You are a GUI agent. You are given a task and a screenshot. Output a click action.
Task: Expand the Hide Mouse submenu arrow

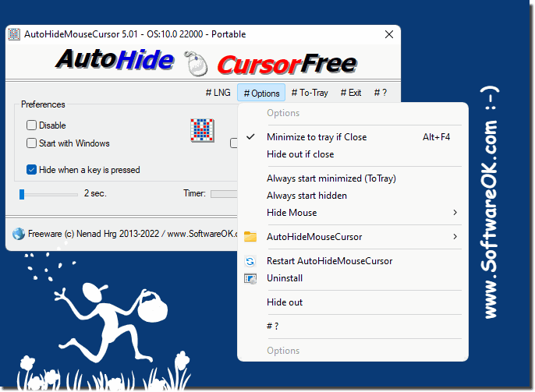(x=455, y=212)
